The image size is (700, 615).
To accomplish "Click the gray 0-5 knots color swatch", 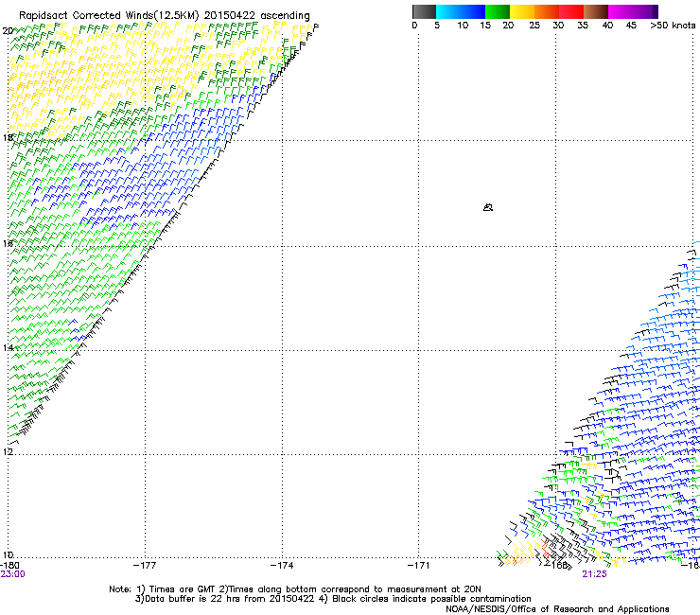I will point(424,11).
